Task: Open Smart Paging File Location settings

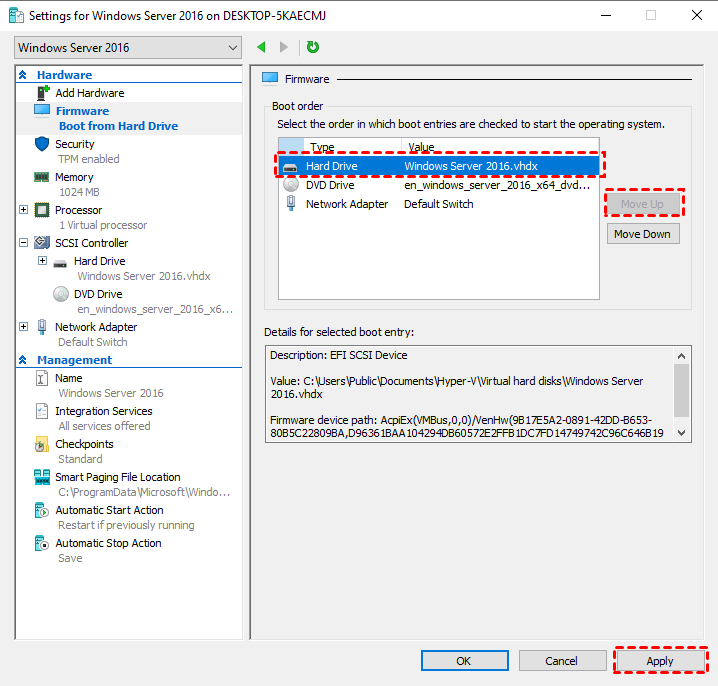Action: pos(118,477)
